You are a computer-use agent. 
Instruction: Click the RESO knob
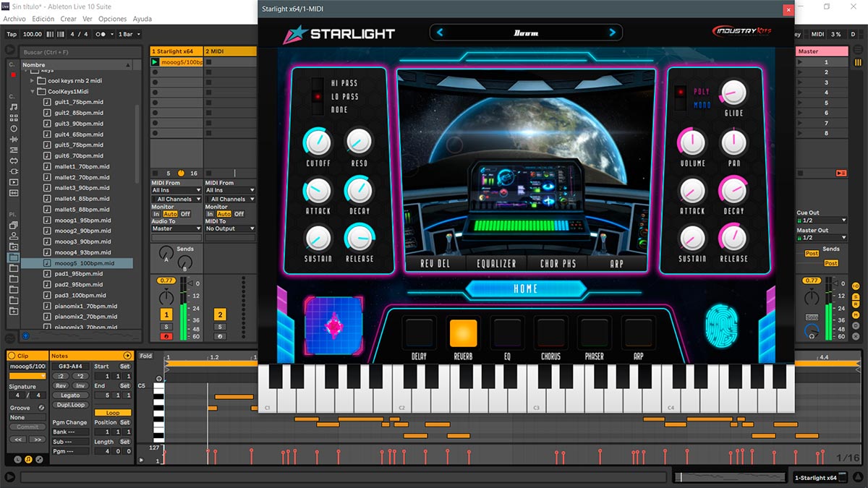coord(359,142)
